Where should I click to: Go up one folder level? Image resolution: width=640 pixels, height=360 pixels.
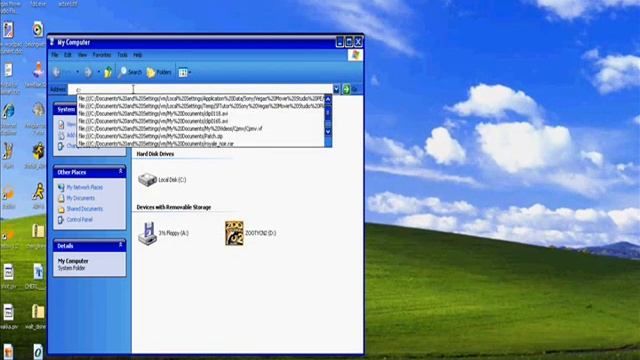point(108,72)
